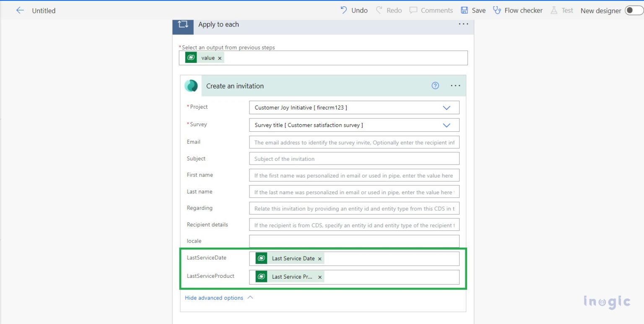Image resolution: width=644 pixels, height=324 pixels.
Task: Remove the value token from Apply to each
Action: [220, 57]
